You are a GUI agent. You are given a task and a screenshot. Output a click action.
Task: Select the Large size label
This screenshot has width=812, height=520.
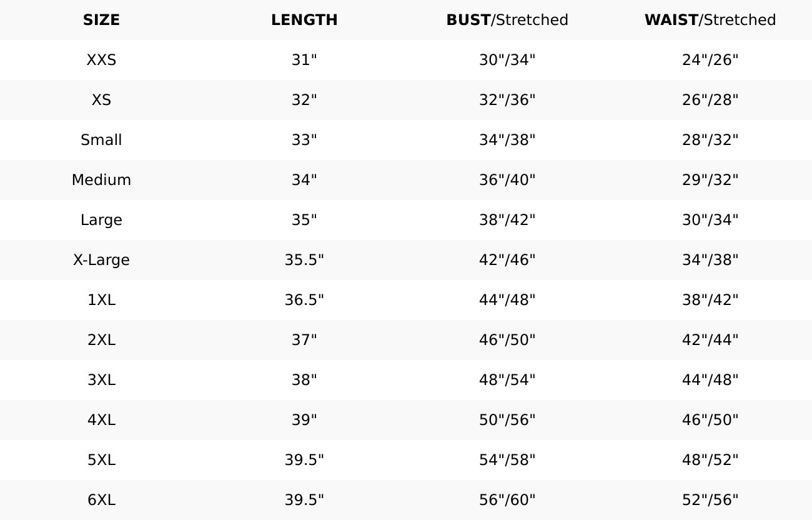(x=101, y=220)
